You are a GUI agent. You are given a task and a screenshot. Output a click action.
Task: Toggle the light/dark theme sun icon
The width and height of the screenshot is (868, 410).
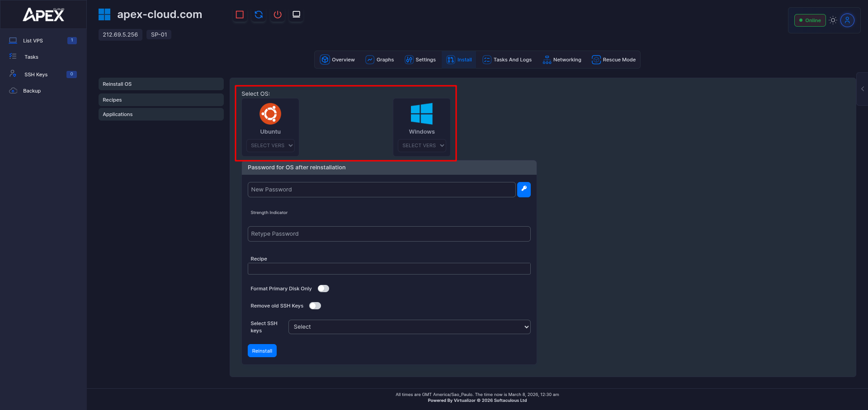pyautogui.click(x=833, y=20)
